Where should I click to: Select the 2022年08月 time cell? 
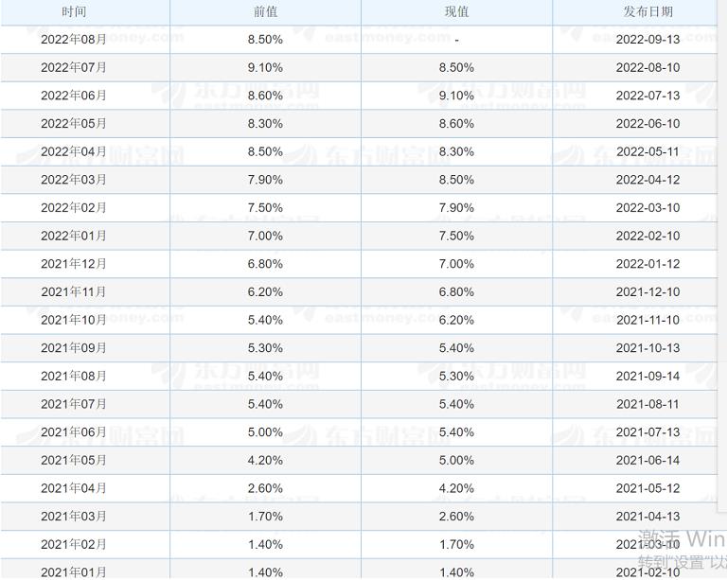[x=74, y=40]
